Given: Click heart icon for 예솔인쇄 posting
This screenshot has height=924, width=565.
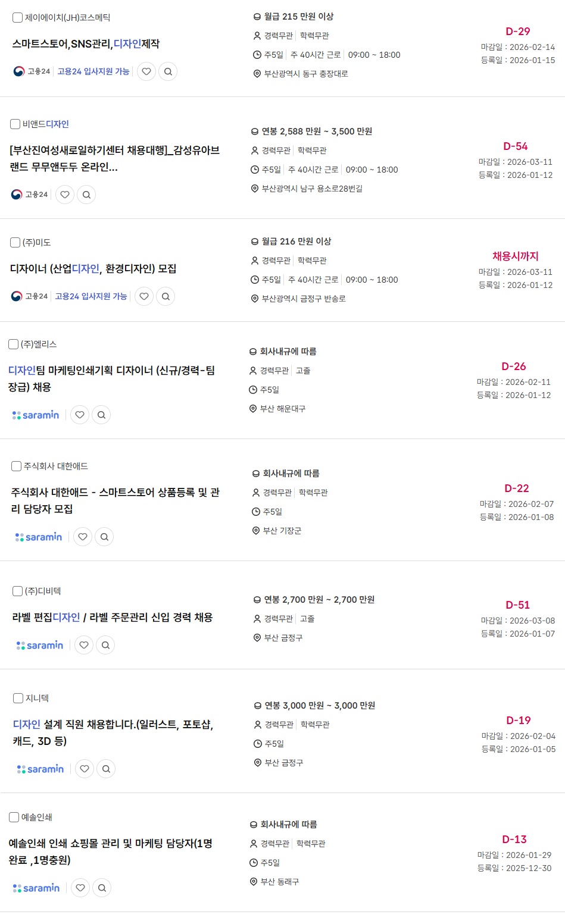Looking at the screenshot, I should tap(80, 888).
